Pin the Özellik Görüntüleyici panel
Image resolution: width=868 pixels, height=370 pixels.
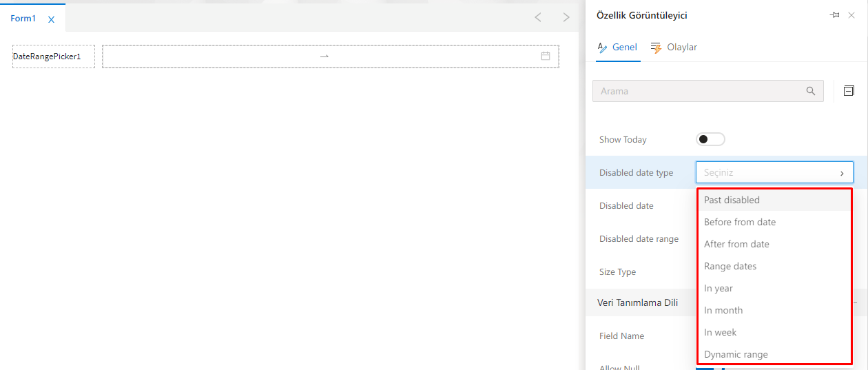[x=834, y=15]
